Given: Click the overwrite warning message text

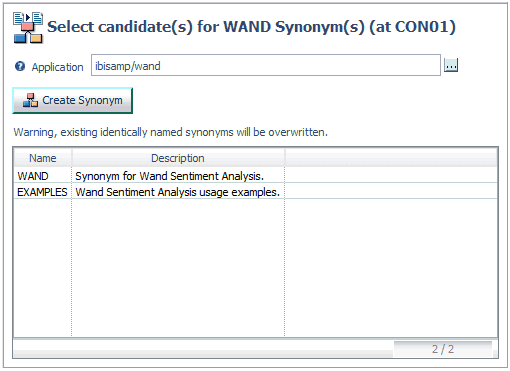Looking at the screenshot, I should [x=170, y=132].
